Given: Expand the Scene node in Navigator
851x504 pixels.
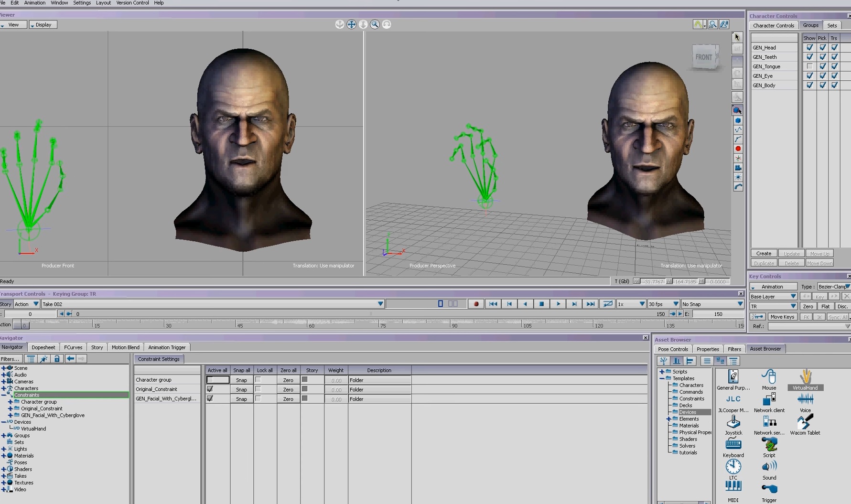Looking at the screenshot, I should pos(3,368).
